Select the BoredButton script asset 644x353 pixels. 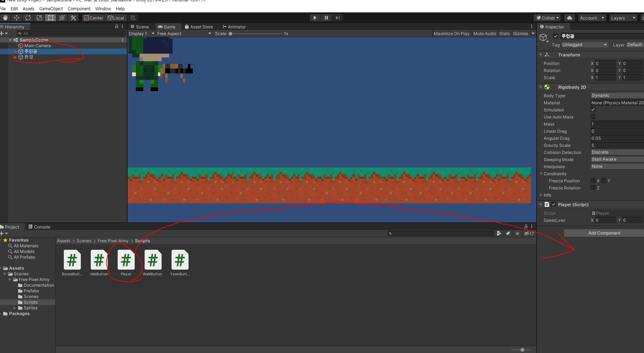(x=72, y=263)
